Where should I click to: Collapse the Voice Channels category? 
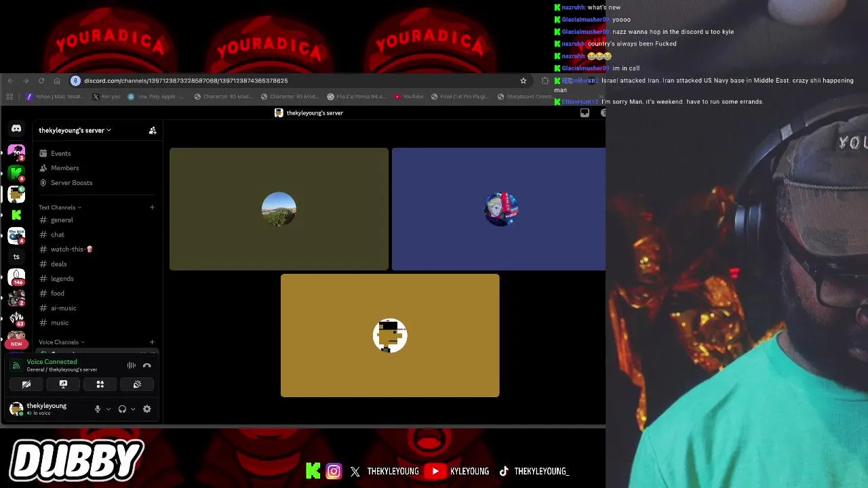coord(61,342)
